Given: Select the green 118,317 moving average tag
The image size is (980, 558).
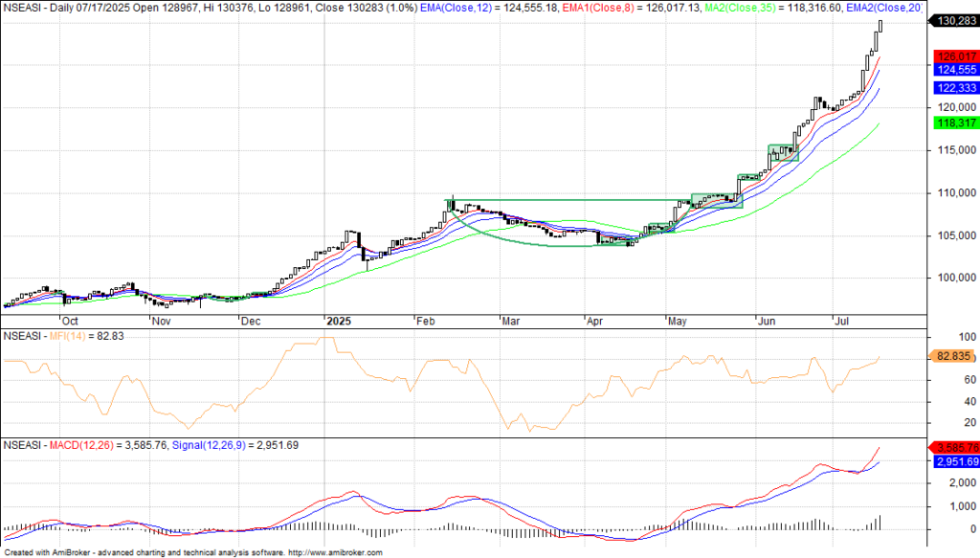Looking at the screenshot, I should click(x=952, y=123).
